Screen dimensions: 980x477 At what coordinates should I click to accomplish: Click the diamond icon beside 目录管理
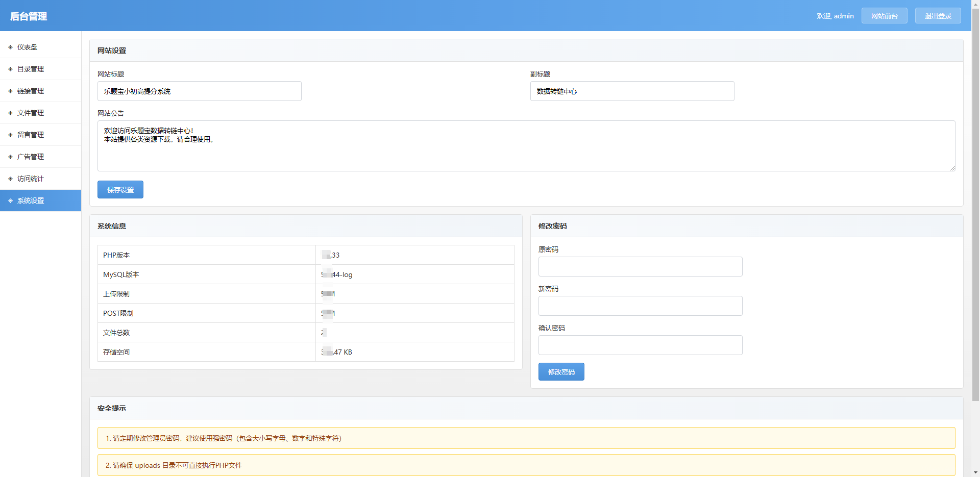[x=10, y=69]
